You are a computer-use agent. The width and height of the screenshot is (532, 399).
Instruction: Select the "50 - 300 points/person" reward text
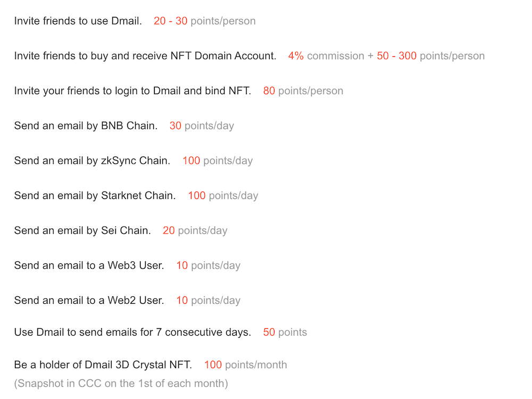click(x=430, y=56)
